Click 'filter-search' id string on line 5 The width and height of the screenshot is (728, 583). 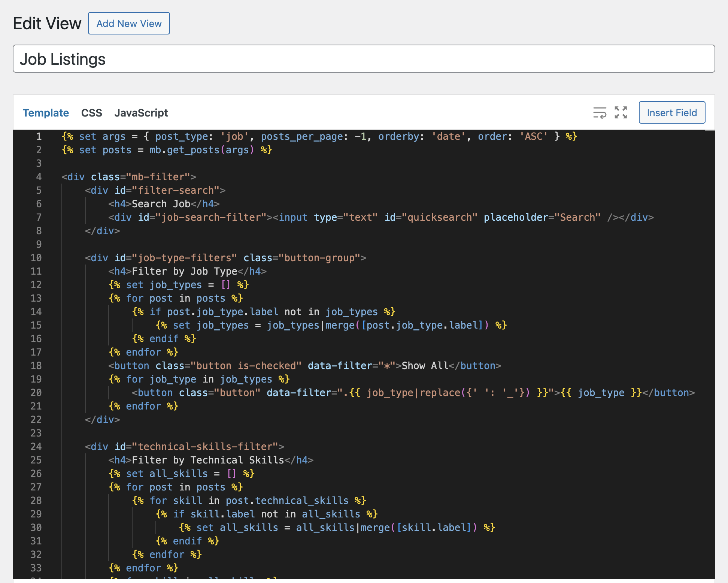click(176, 190)
